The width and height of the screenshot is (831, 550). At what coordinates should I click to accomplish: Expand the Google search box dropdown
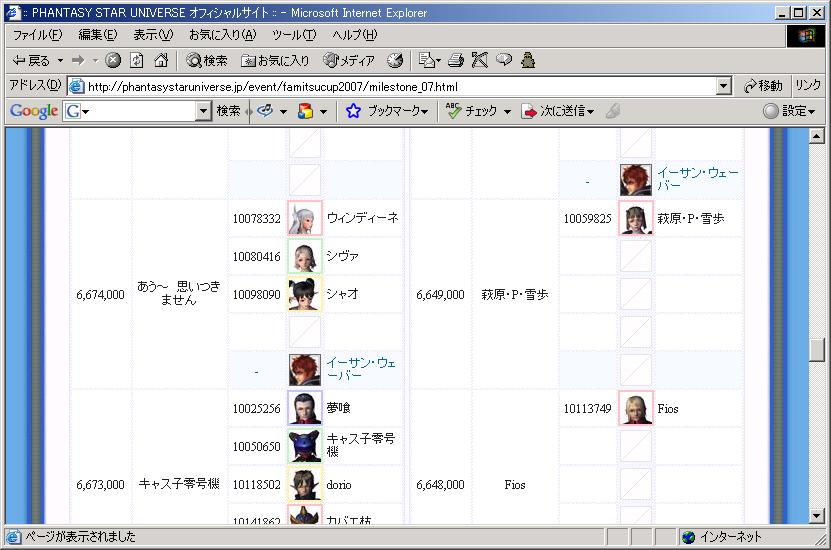pyautogui.click(x=203, y=111)
